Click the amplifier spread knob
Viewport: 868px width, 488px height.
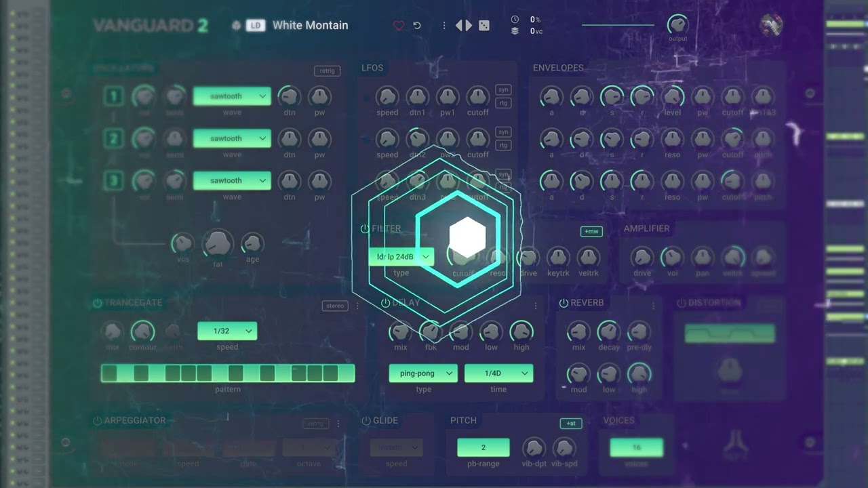(764, 257)
